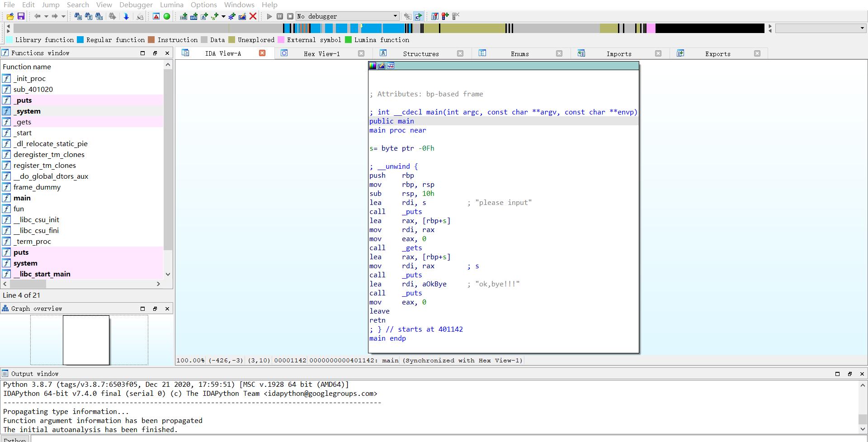Switch to the Imports tab

(619, 53)
